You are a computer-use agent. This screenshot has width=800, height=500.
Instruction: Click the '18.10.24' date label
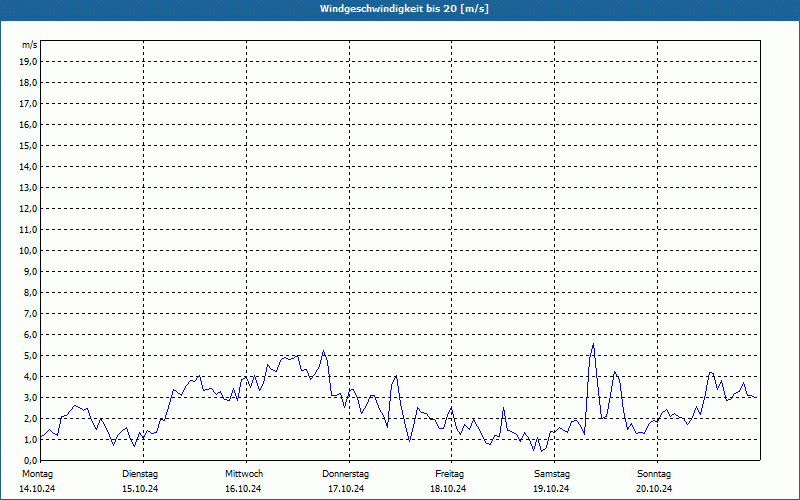pos(448,489)
